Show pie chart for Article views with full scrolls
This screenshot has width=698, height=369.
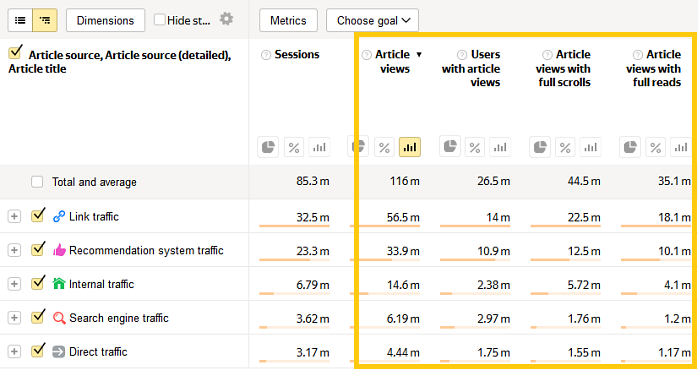(540, 147)
